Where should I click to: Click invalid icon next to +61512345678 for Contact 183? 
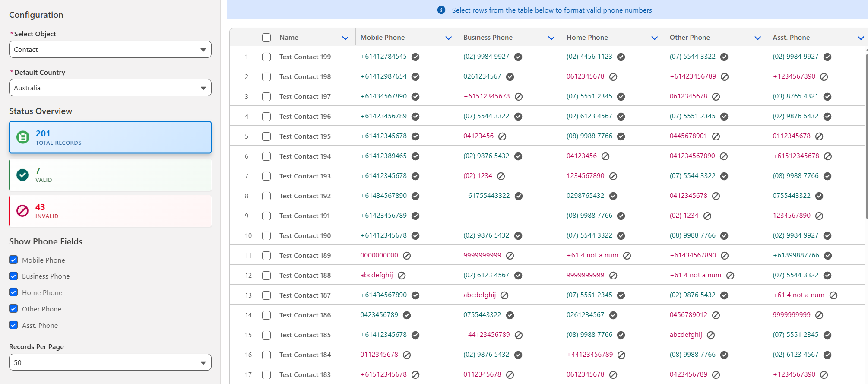click(415, 375)
